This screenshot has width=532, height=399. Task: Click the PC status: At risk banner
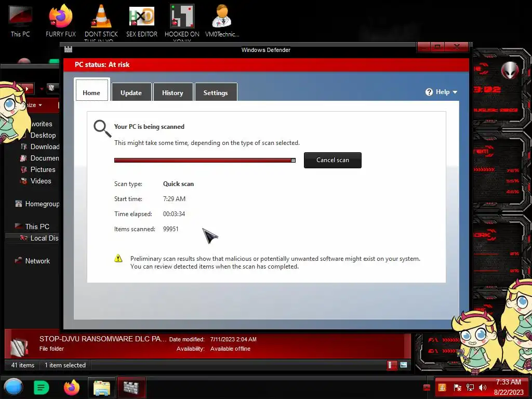tap(266, 64)
